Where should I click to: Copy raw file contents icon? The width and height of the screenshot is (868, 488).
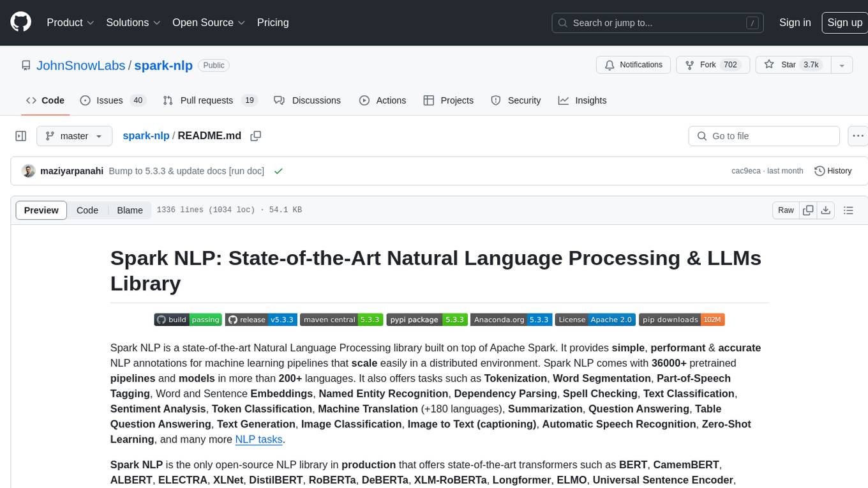click(808, 210)
